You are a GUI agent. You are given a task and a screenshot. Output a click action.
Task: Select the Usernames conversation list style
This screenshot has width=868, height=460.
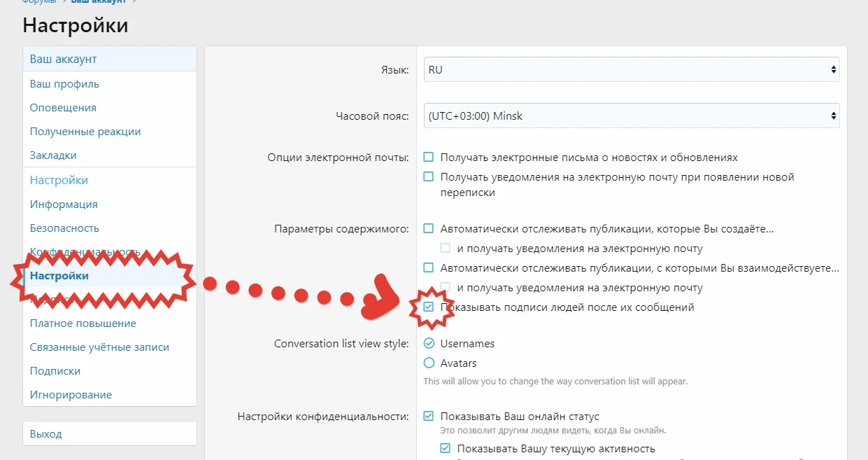point(429,344)
